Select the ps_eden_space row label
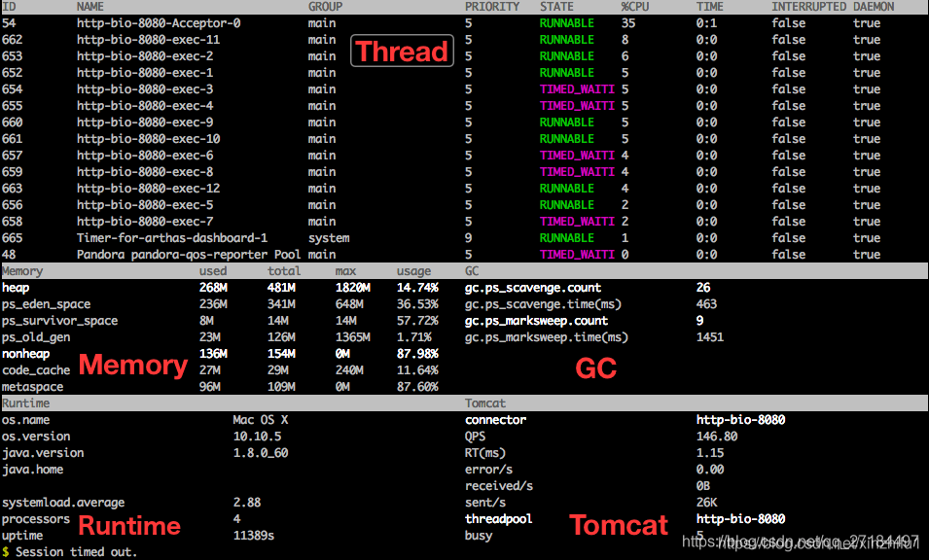The height and width of the screenshot is (560, 929). tap(47, 304)
